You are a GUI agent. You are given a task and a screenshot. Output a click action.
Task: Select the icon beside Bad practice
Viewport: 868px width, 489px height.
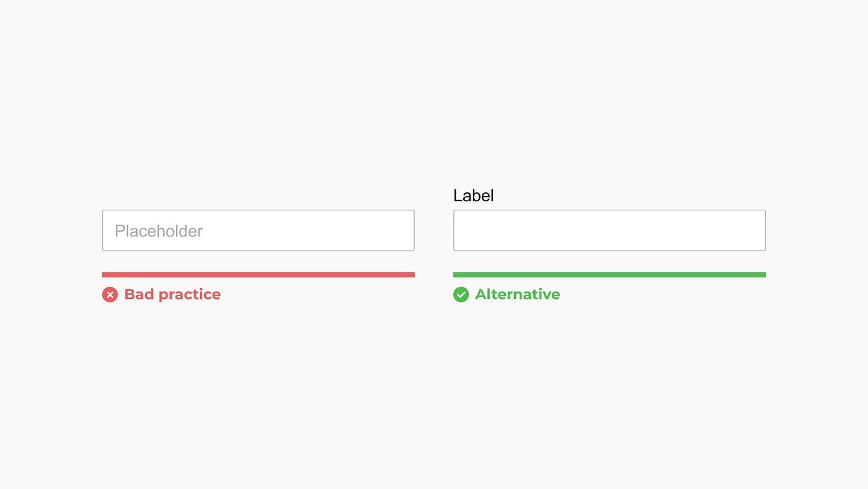[x=110, y=295]
